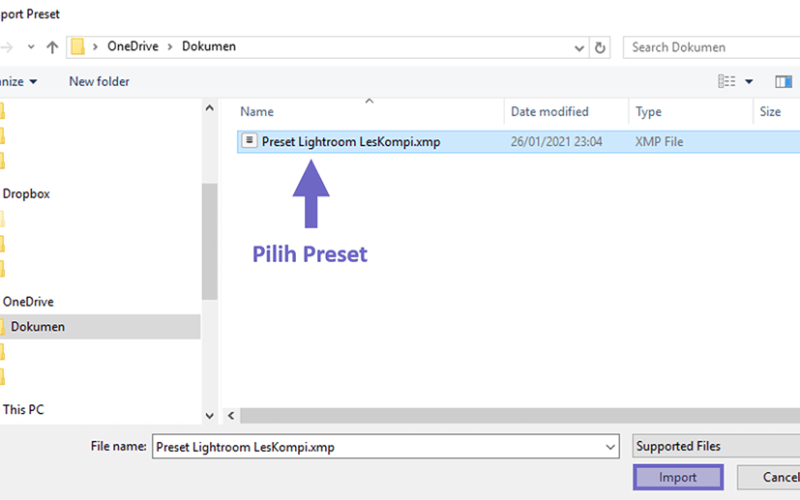The image size is (800, 500).
Task: Sort by Date modified column
Action: coord(549,112)
